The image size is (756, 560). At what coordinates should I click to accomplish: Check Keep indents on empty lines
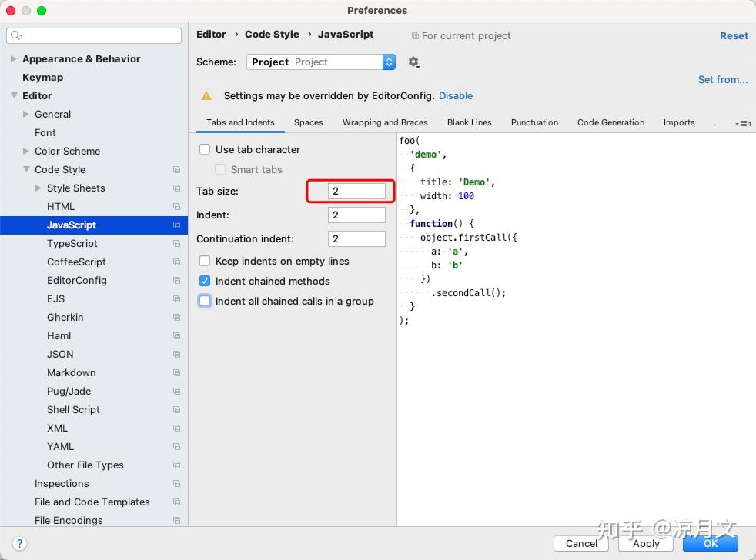click(x=205, y=261)
